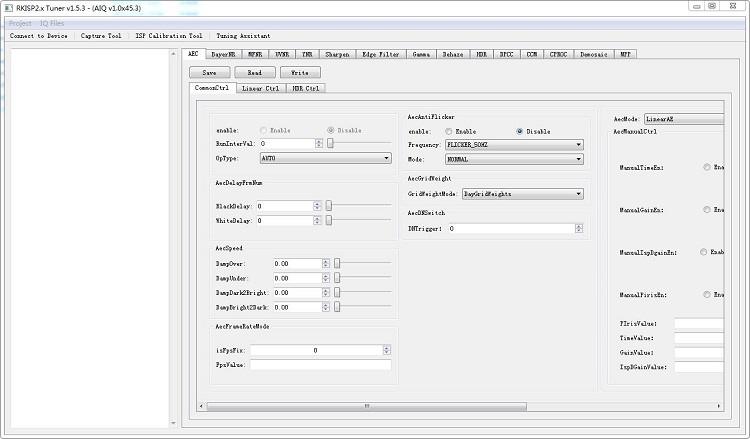Select Enable radio for ManualGainEn

[707, 209]
